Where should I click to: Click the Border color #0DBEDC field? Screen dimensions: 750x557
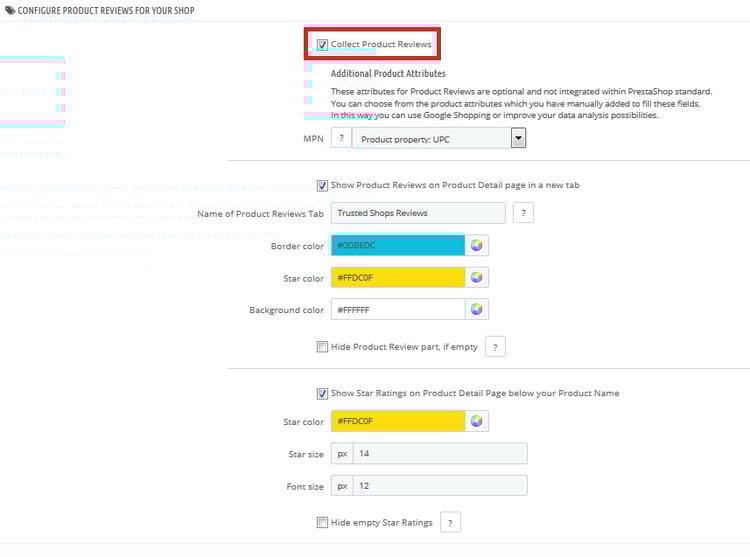(398, 245)
